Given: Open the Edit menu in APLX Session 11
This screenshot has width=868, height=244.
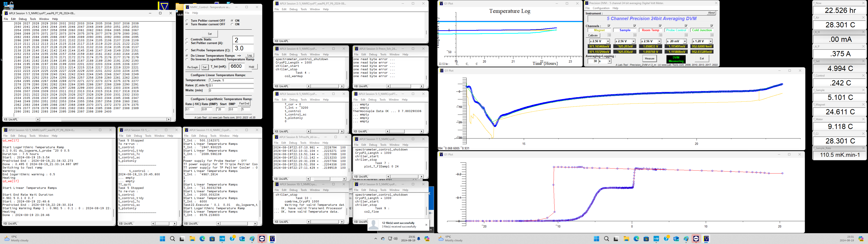Looking at the screenshot, I should coord(193,136).
